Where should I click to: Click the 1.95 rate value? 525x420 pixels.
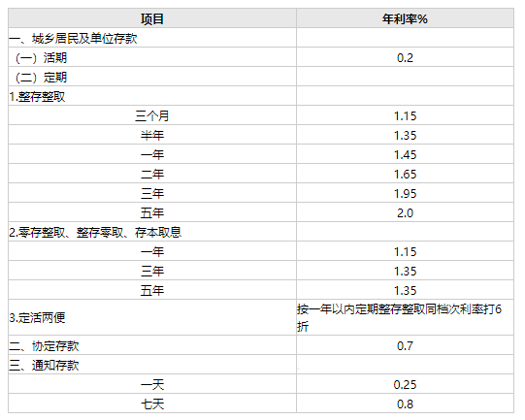pos(405,193)
